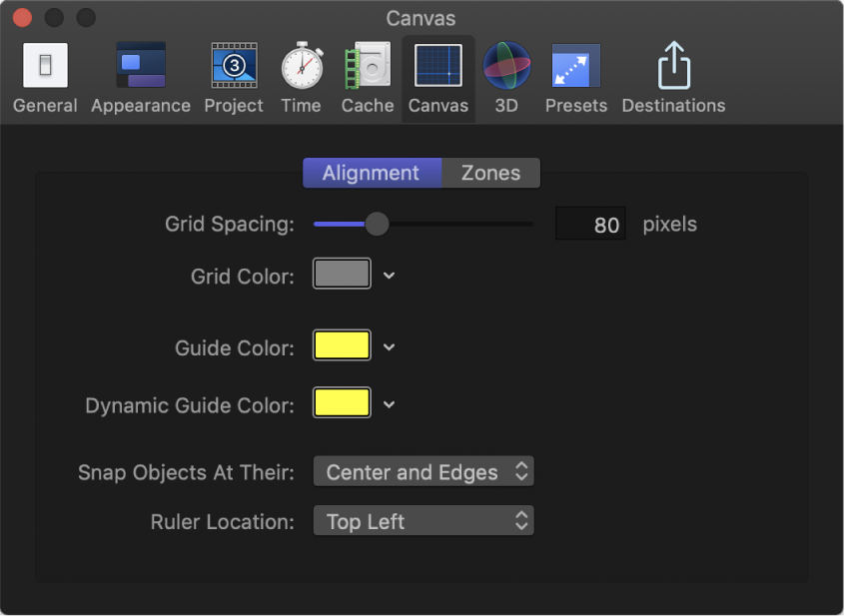This screenshot has width=845, height=616.
Task: Expand the Guide Color popup arrow
Action: click(x=390, y=347)
